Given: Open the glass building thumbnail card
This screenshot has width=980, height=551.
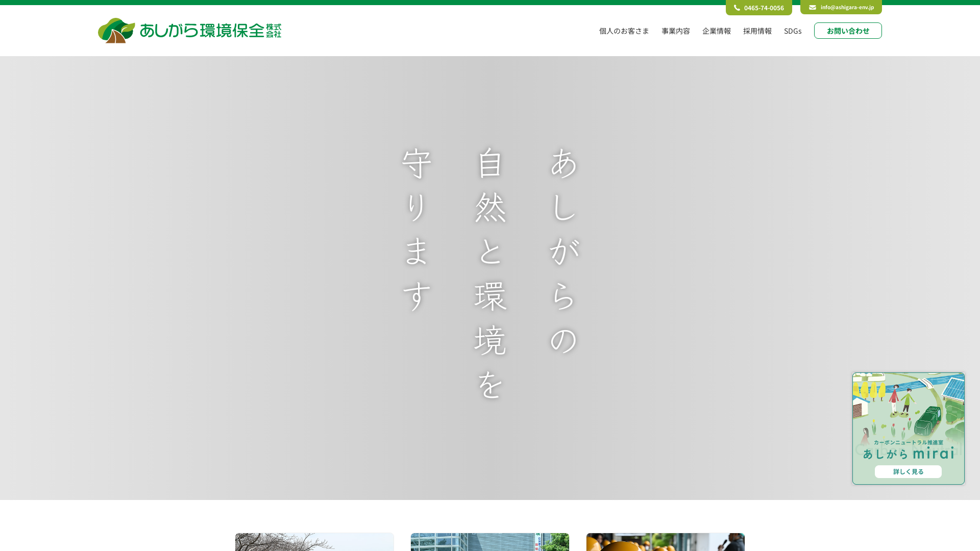Looking at the screenshot, I should (490, 542).
